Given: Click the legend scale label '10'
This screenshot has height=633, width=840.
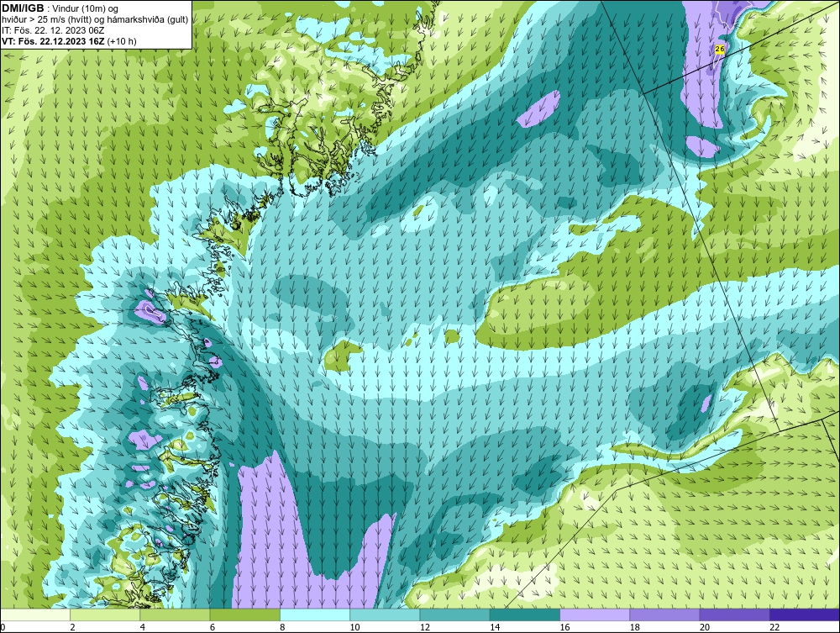Looking at the screenshot, I should click(354, 627).
